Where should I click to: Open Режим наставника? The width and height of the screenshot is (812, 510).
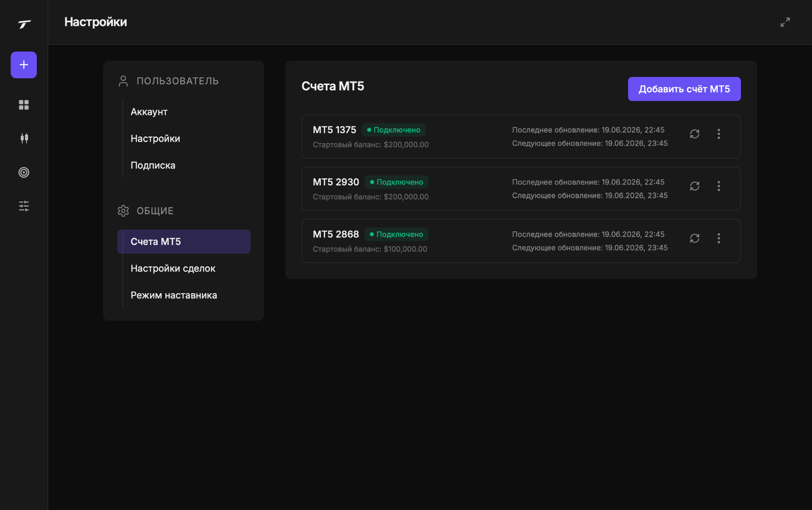pos(174,295)
